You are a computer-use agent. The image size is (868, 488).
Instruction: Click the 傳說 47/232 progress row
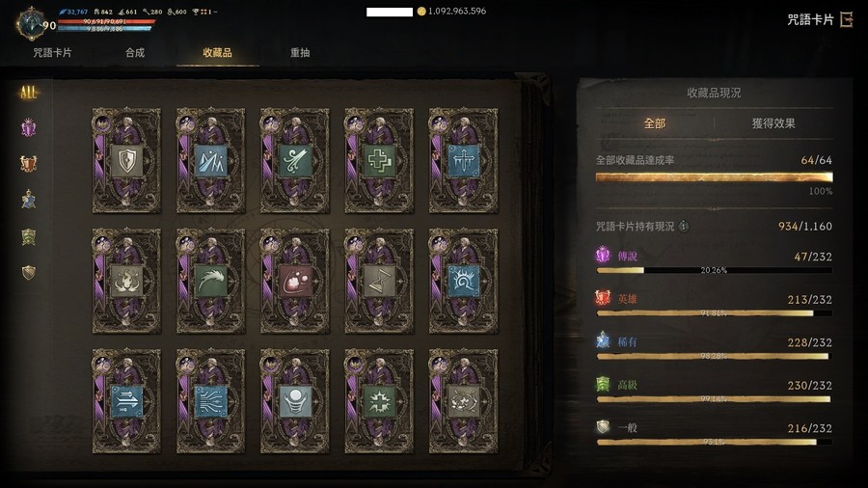coord(714,261)
